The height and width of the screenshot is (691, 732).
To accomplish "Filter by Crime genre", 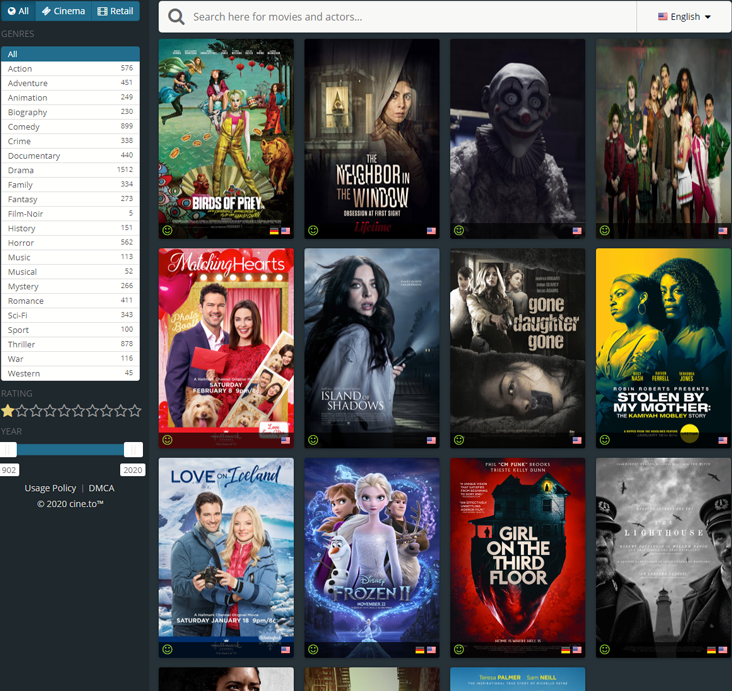I will click(x=70, y=141).
